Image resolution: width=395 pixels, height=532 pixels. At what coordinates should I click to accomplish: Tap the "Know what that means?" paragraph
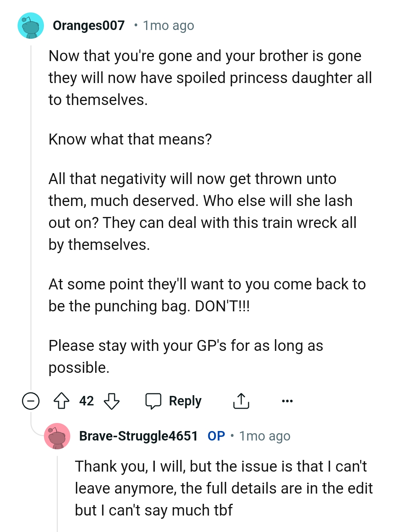click(x=130, y=139)
